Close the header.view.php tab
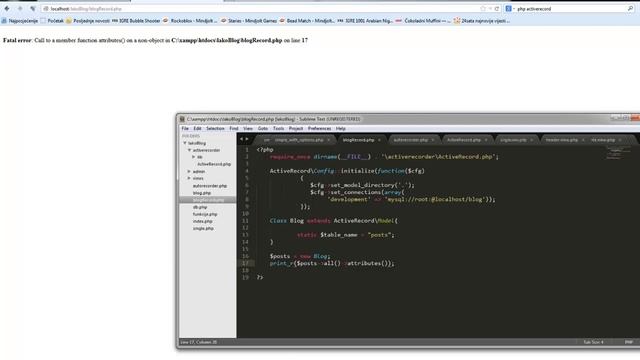The width and height of the screenshot is (640, 360). (x=583, y=140)
